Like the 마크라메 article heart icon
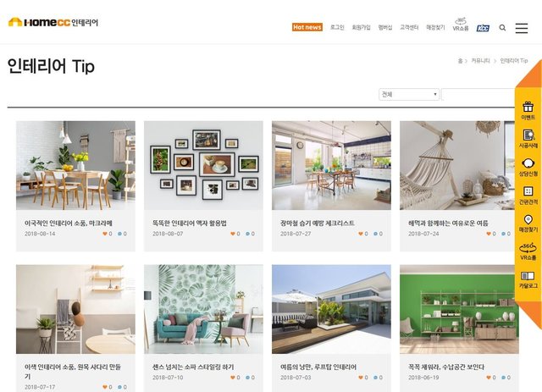The image size is (542, 392). (x=105, y=234)
